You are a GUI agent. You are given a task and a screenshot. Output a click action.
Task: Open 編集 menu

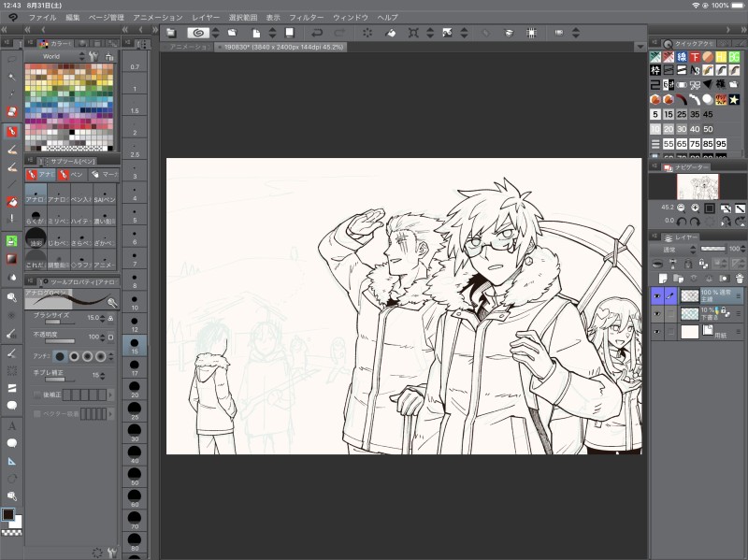point(73,17)
